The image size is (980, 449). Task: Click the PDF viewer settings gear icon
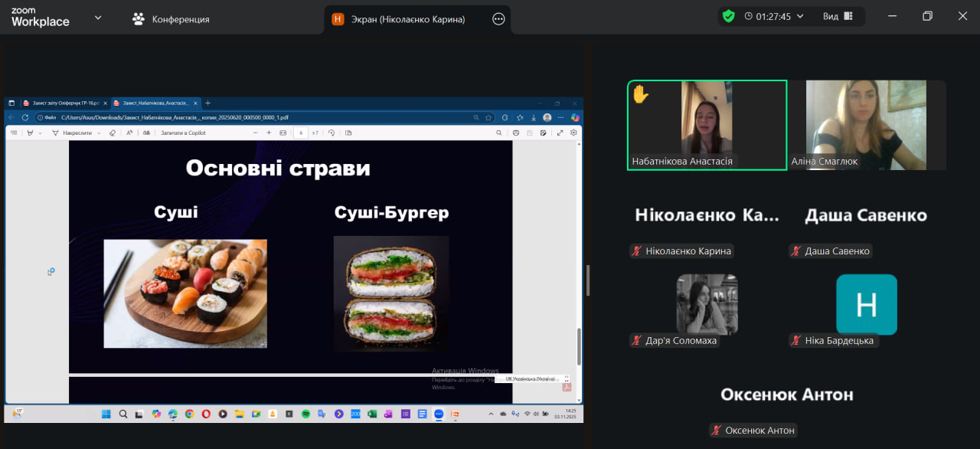(x=573, y=133)
